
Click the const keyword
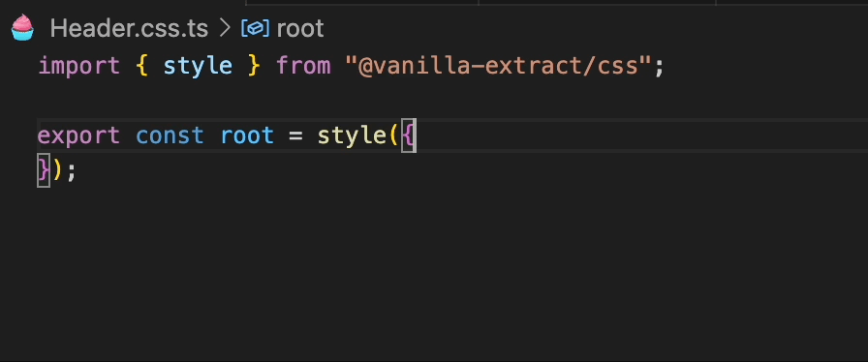pos(170,136)
